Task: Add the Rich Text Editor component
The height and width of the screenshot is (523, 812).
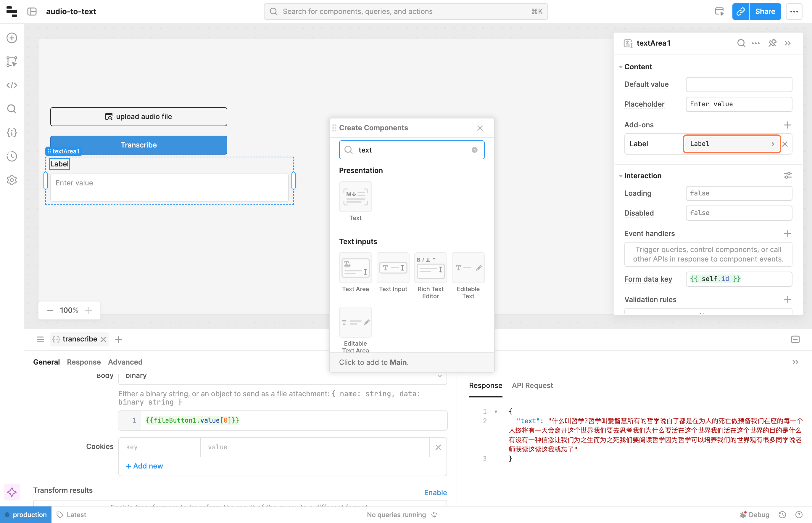Action: coord(430,268)
